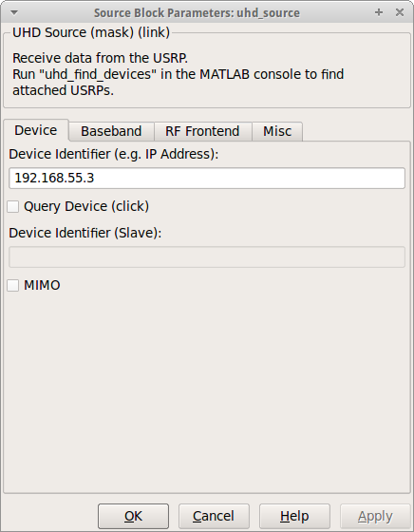414x532 pixels.
Task: Click the dialog title bar text
Action: [x=197, y=13]
